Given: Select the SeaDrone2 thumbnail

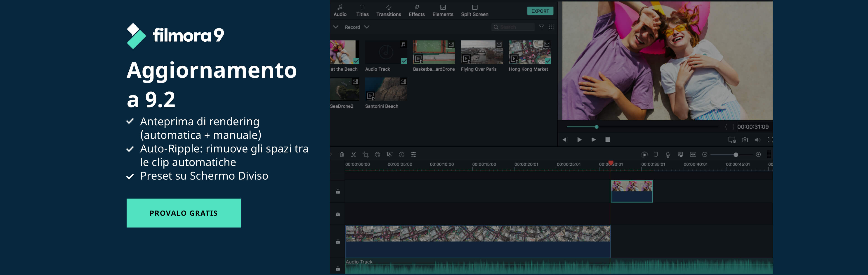Looking at the screenshot, I should click(345, 89).
